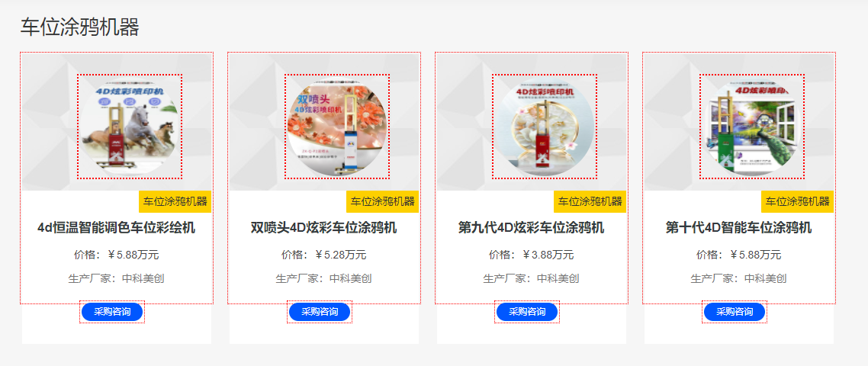The height and width of the screenshot is (366, 868).
Task: Open the 4d恒温智能调色车位彩绘机 title link
Action: (x=116, y=227)
